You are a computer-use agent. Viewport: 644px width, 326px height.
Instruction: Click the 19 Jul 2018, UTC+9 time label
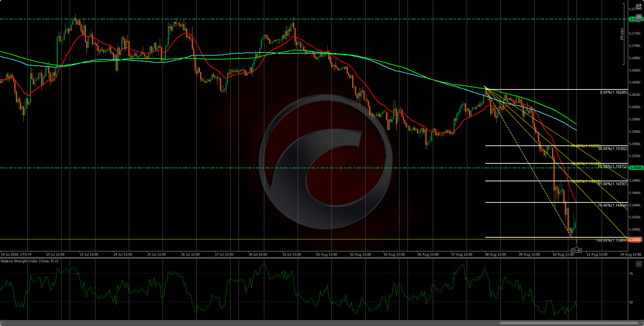tap(16, 254)
